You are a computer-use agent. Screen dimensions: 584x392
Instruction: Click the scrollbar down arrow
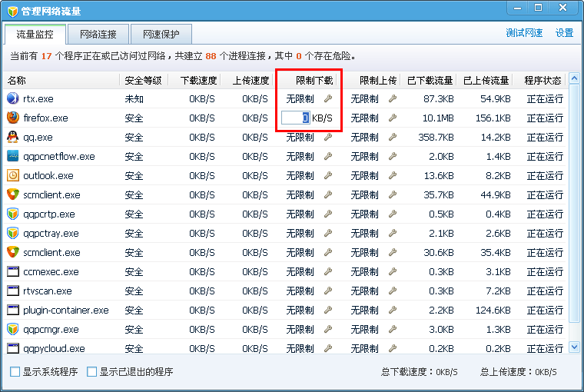(574, 347)
